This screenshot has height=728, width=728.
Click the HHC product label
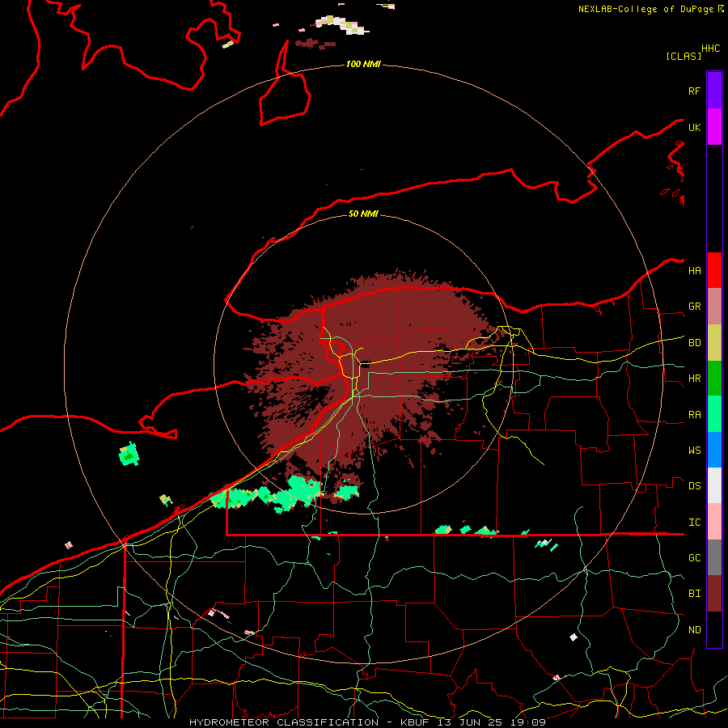point(711,49)
